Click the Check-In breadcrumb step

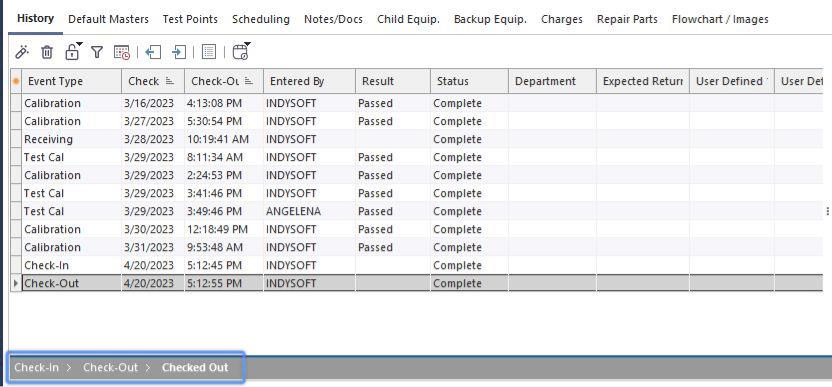click(37, 367)
